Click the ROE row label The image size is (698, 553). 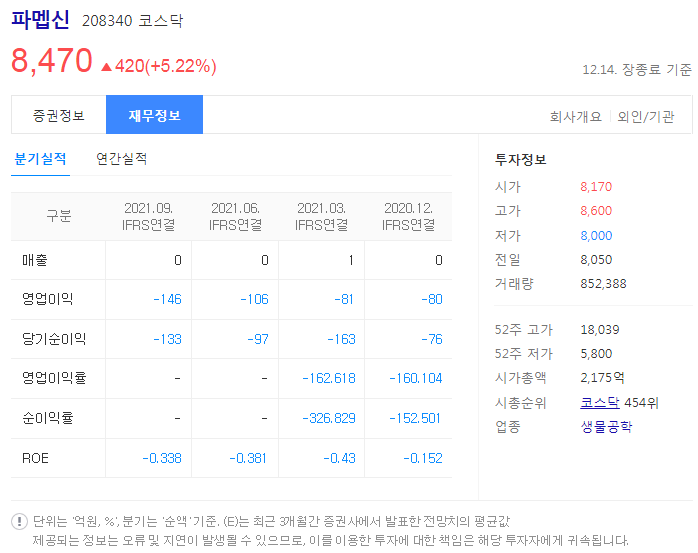click(x=35, y=458)
